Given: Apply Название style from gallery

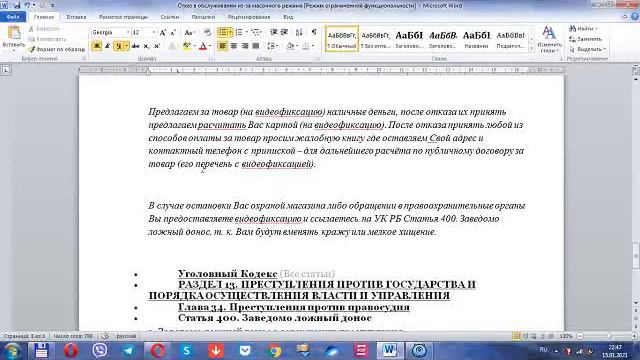Looking at the screenshot, I should tap(476, 39).
